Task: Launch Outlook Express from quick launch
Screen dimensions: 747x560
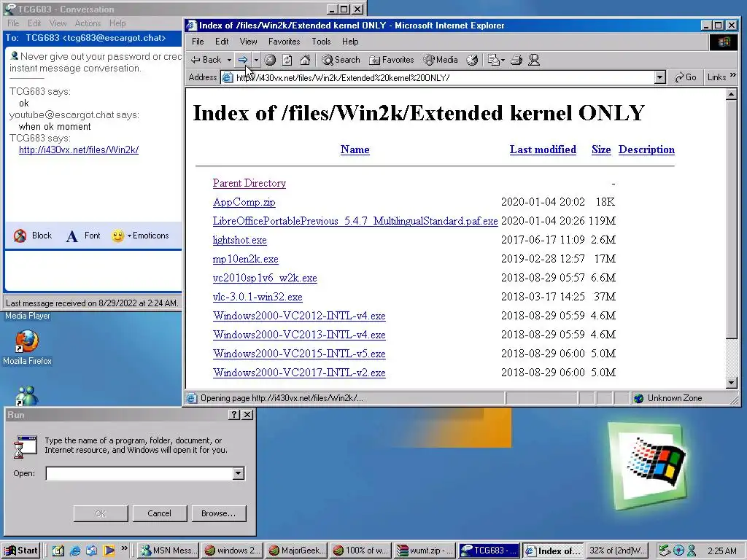Action: pos(92,551)
